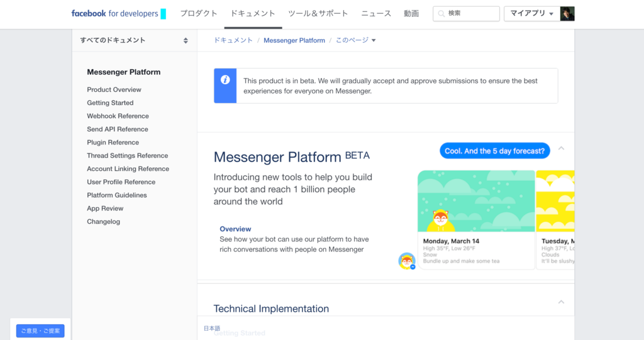Open Product Overview in the sidebar

pos(114,89)
